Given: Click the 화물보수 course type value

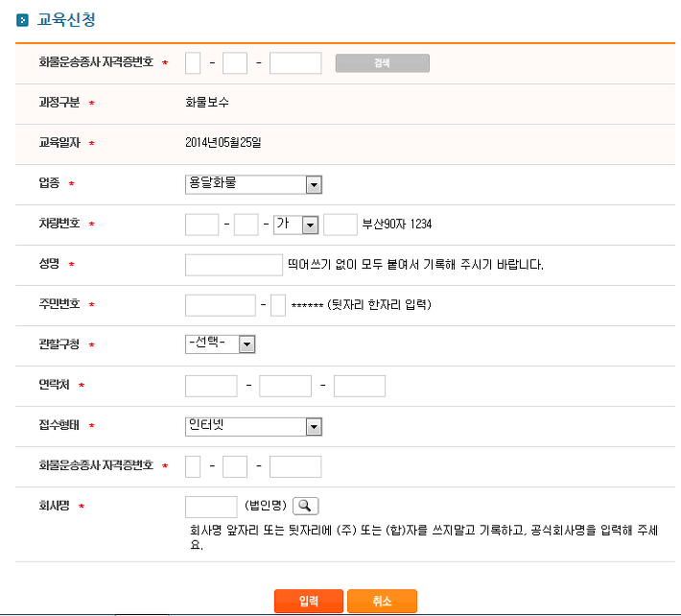Looking at the screenshot, I should (x=207, y=103).
